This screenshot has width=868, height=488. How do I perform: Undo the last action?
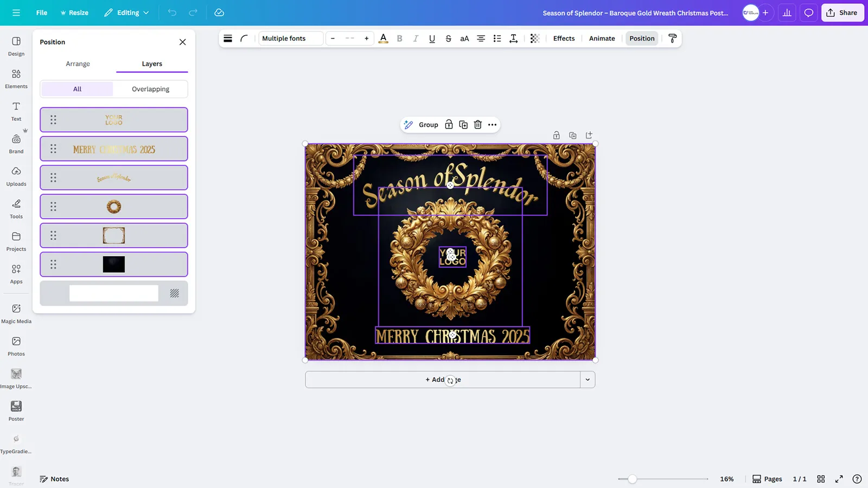click(x=172, y=12)
